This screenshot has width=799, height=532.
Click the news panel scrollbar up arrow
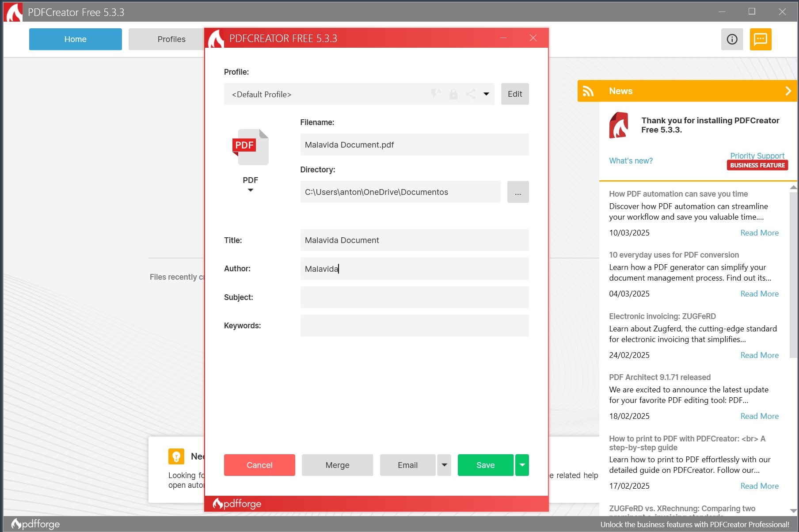coord(794,187)
